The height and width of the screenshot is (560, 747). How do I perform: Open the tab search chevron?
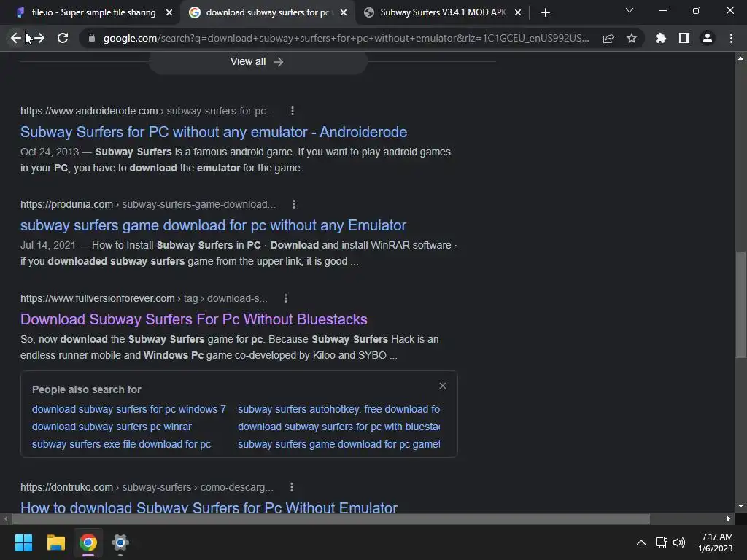[x=630, y=10]
